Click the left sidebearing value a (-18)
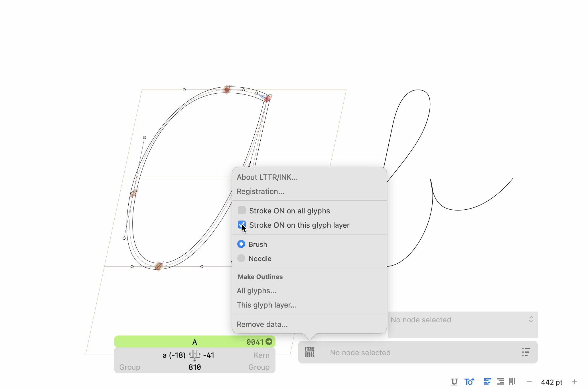The width and height of the screenshot is (588, 388). 174,355
